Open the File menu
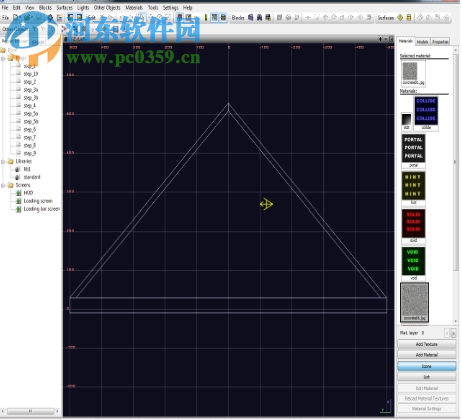The height and width of the screenshot is (420, 462). tap(5, 7)
